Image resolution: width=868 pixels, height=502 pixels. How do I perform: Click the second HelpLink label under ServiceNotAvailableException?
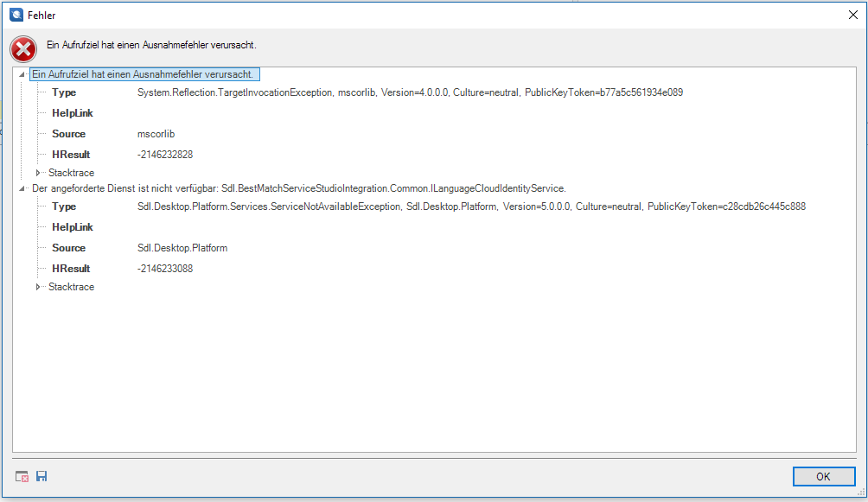[73, 227]
